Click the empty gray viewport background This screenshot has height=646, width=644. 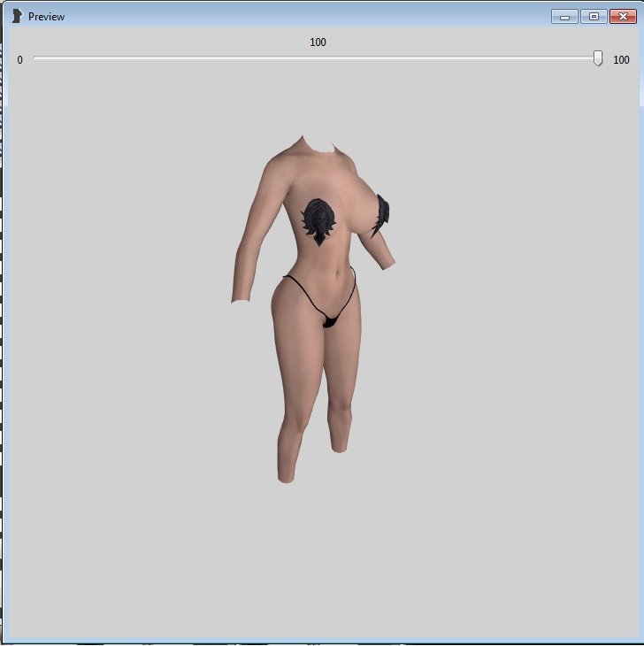point(495,398)
